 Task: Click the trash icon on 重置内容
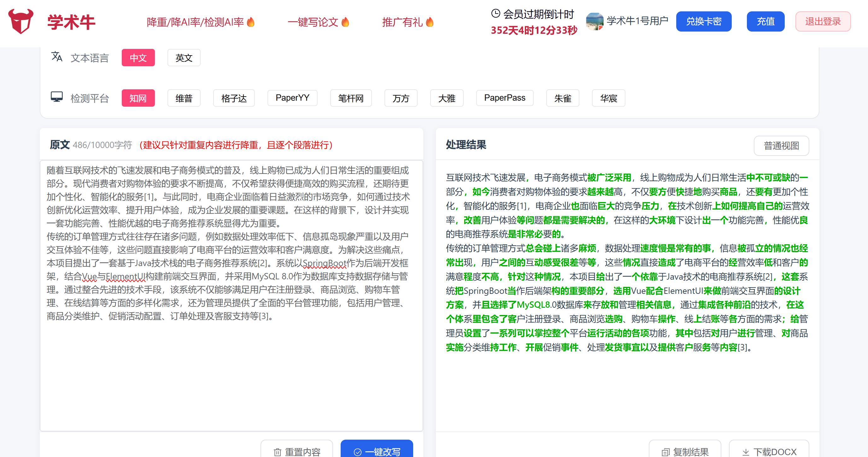278,452
